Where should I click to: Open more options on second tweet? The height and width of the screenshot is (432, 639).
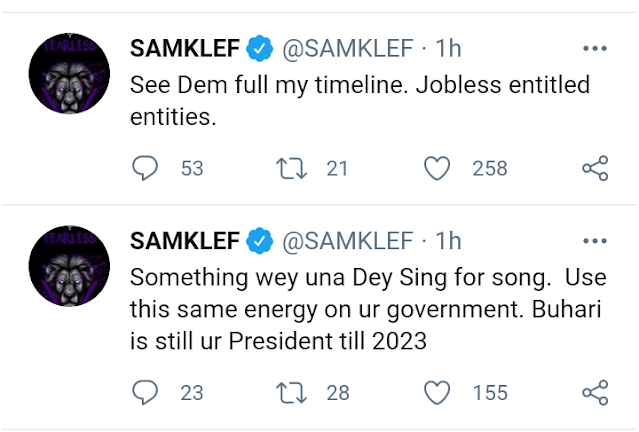click(x=594, y=242)
